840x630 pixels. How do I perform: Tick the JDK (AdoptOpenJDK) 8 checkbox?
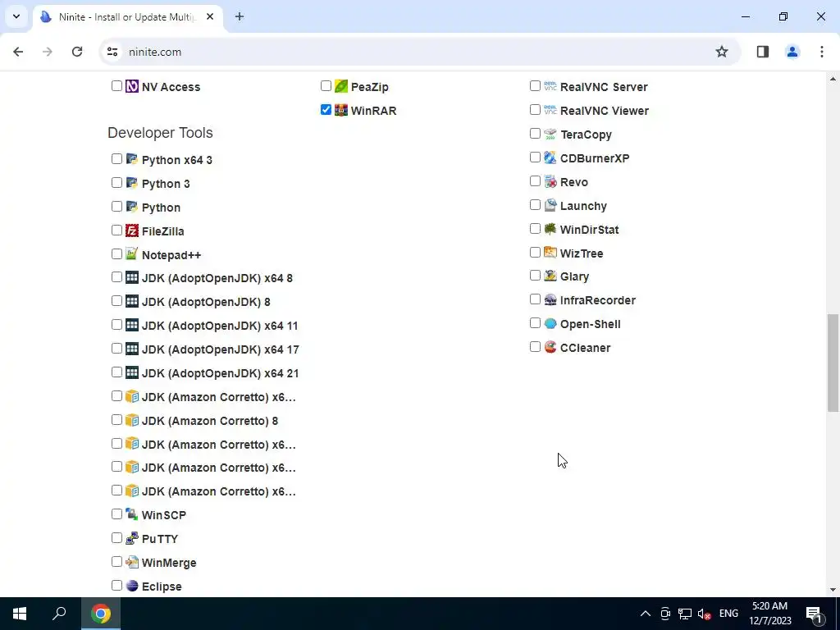[116, 301]
